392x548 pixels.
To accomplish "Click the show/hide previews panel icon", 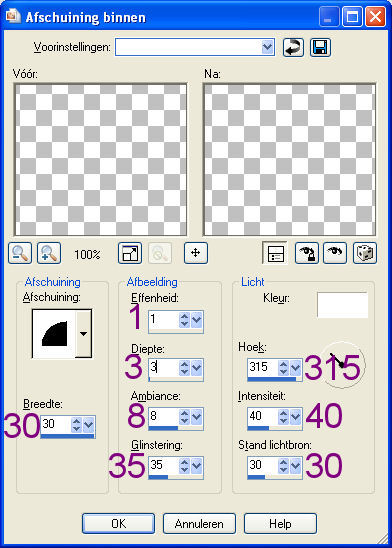I will [x=275, y=253].
